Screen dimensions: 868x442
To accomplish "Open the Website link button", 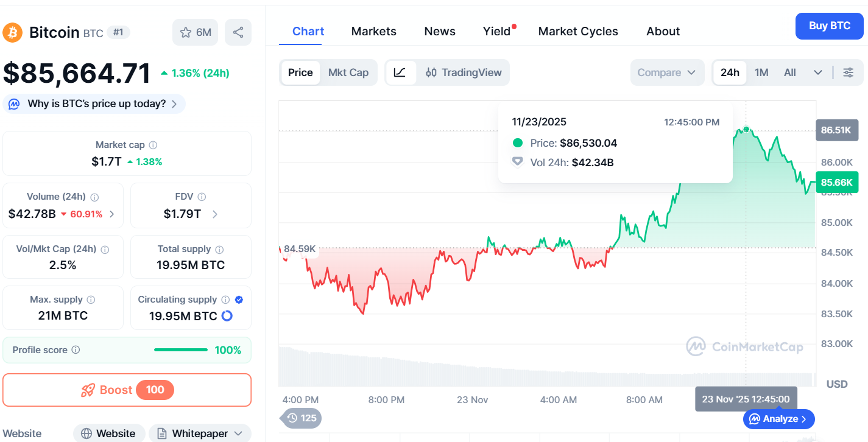I will (109, 433).
